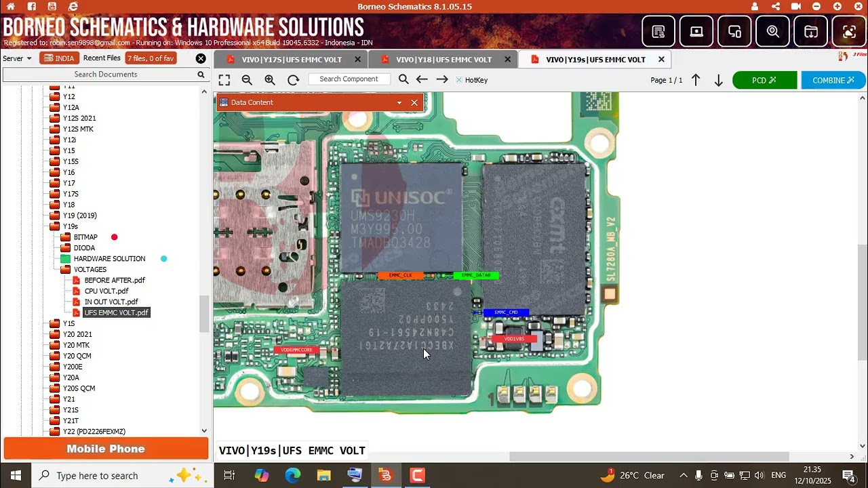The height and width of the screenshot is (488, 868).
Task: Open Microsoft Edge from taskbar
Action: coord(292,475)
